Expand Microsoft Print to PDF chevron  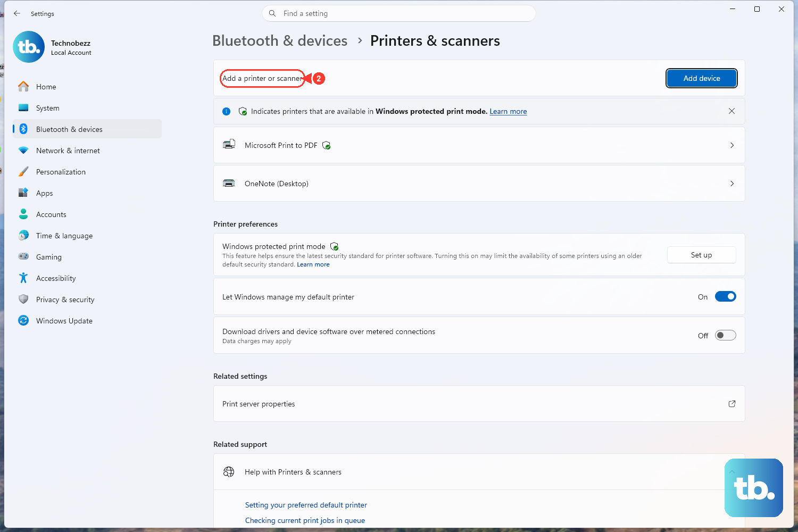[732, 145]
